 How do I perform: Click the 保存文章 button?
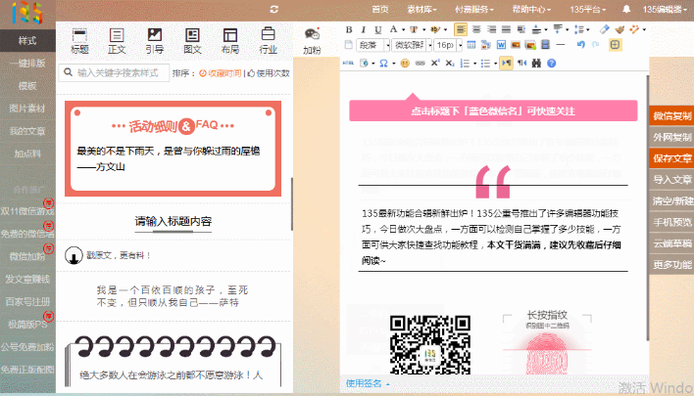pyautogui.click(x=672, y=158)
